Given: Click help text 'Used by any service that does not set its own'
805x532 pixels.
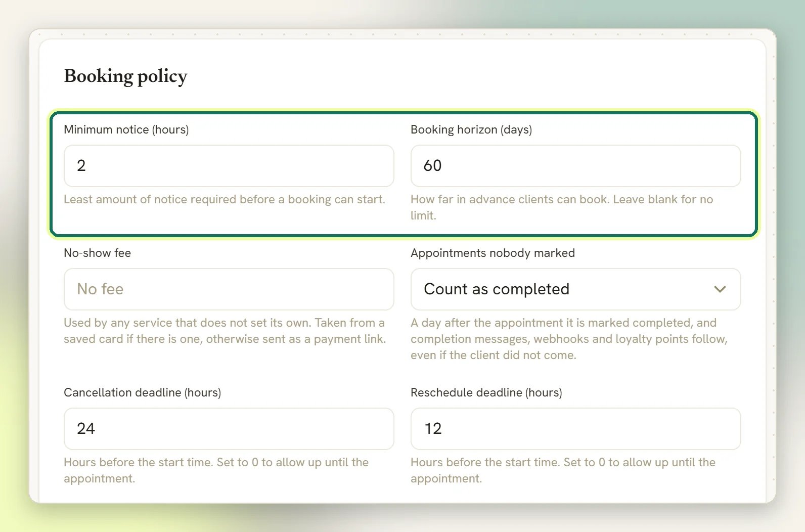Looking at the screenshot, I should [x=225, y=331].
